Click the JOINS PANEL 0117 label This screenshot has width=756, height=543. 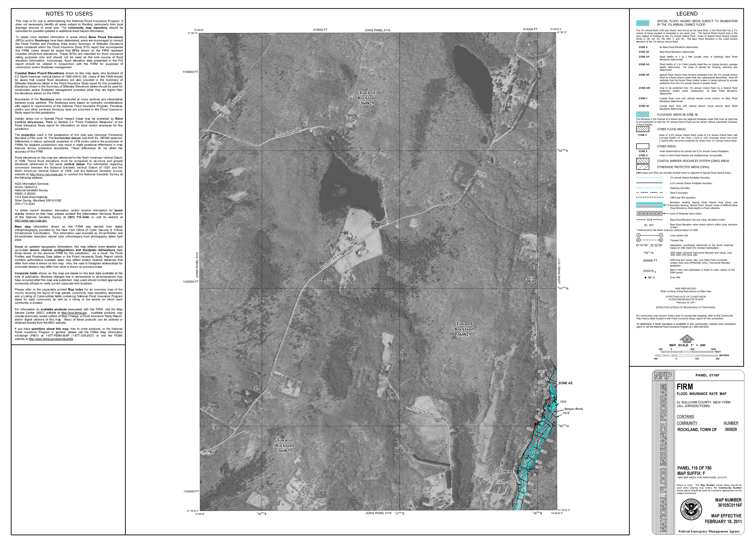pos(559,271)
